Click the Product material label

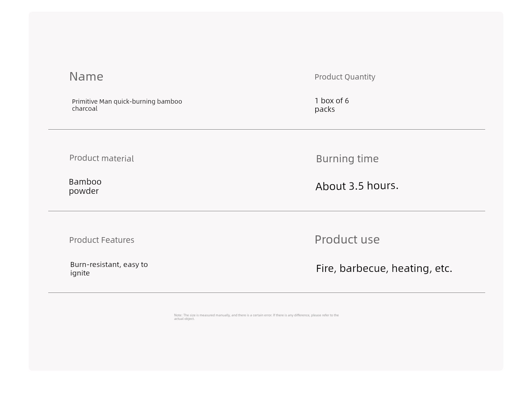coord(101,158)
